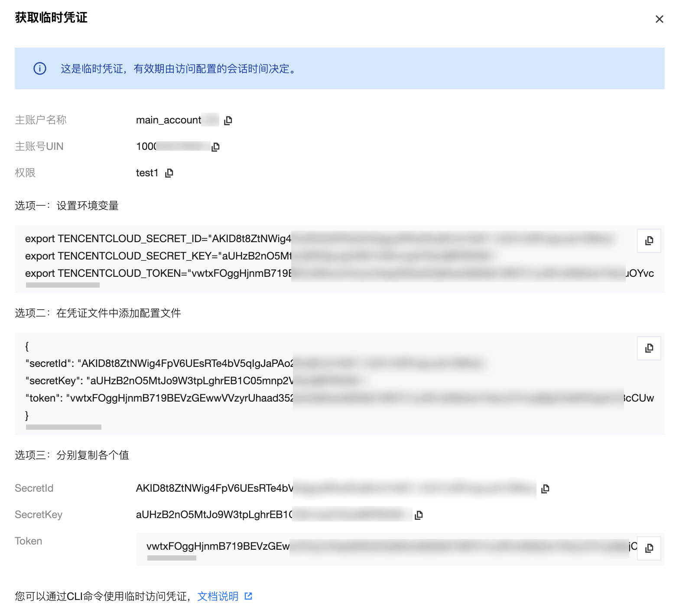Copy the test1 permission name

click(169, 173)
